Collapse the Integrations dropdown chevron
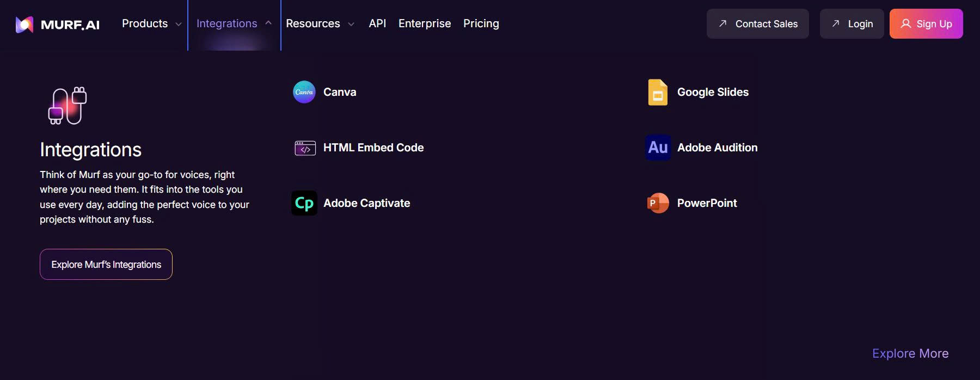 pos(268,23)
